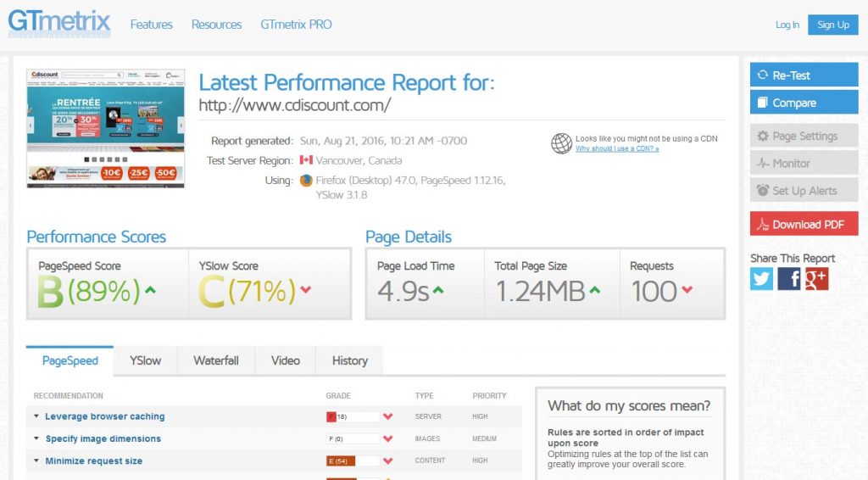Expand the Leverage browser caching recommendation

tap(104, 416)
